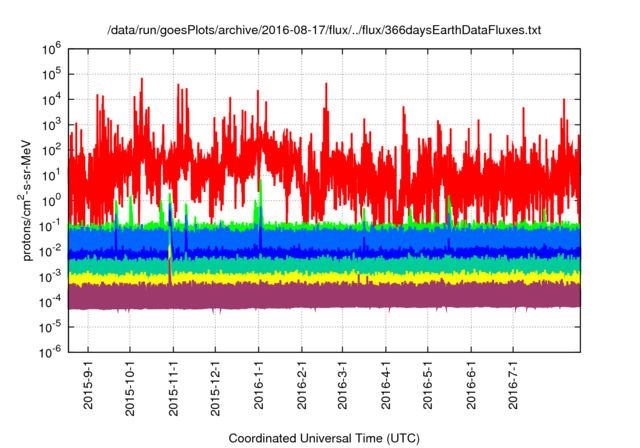Click the 2016-1-1 date label
The image size is (640, 448).
pyautogui.click(x=258, y=386)
